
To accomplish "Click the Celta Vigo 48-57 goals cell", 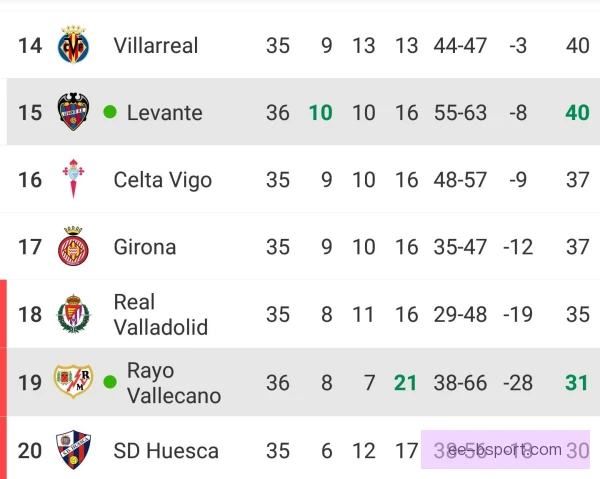I will 460,180.
